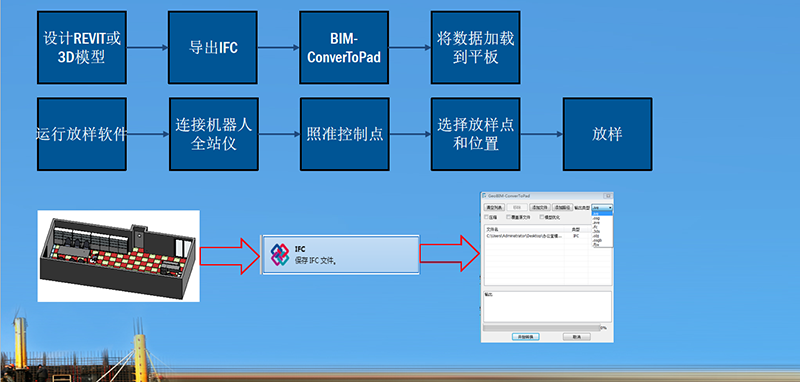Image resolution: width=800 pixels, height=382 pixels.
Task: Click the 照准控制点 step box
Action: tap(345, 134)
